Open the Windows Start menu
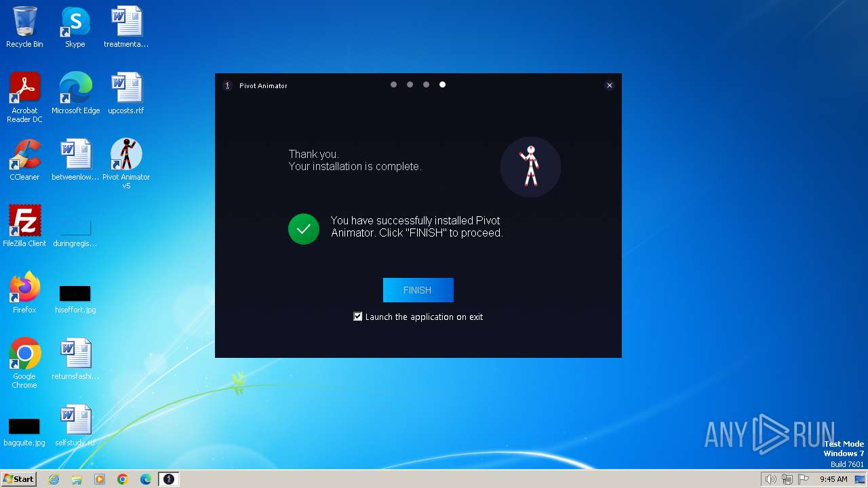 click(18, 479)
